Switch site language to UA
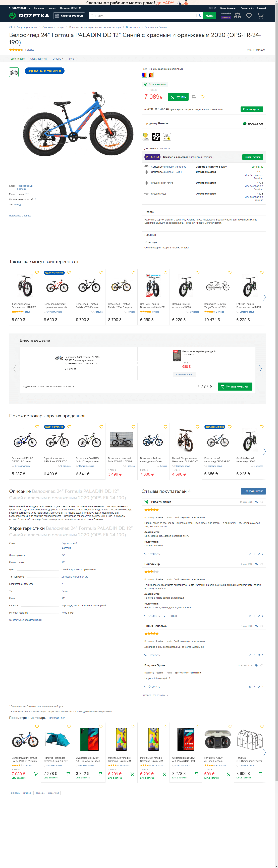Viewport: 278px width, 868px height. 215,8
